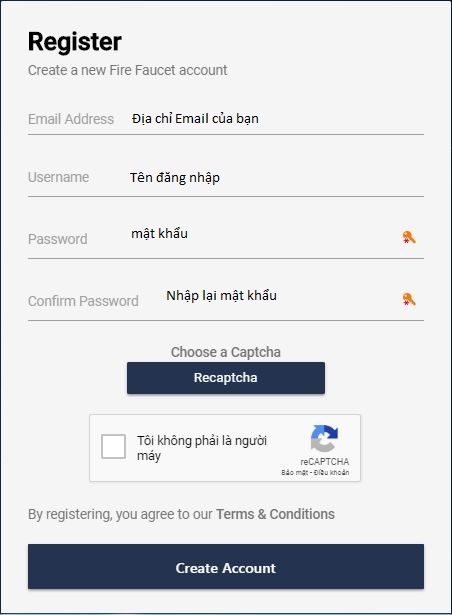The height and width of the screenshot is (615, 452).
Task: Focus the Email Address input field
Action: (x=226, y=119)
